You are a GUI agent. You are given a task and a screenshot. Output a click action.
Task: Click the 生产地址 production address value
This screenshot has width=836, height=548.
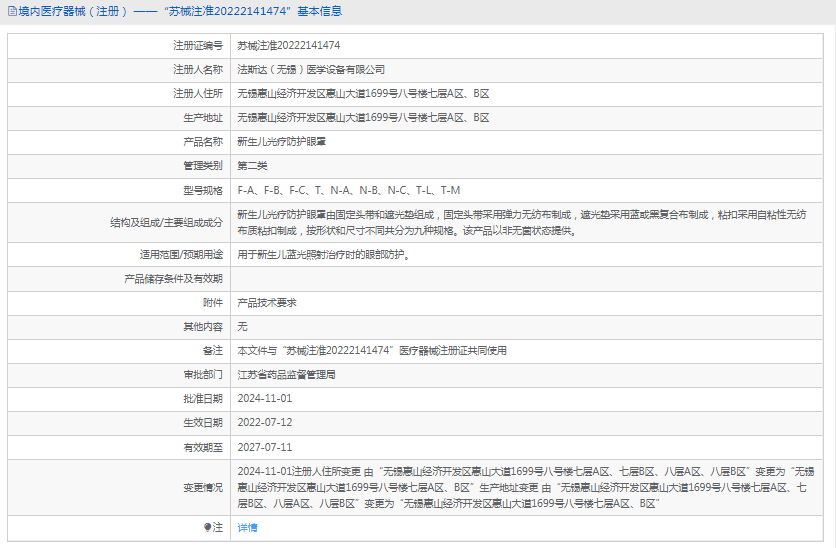(363, 118)
